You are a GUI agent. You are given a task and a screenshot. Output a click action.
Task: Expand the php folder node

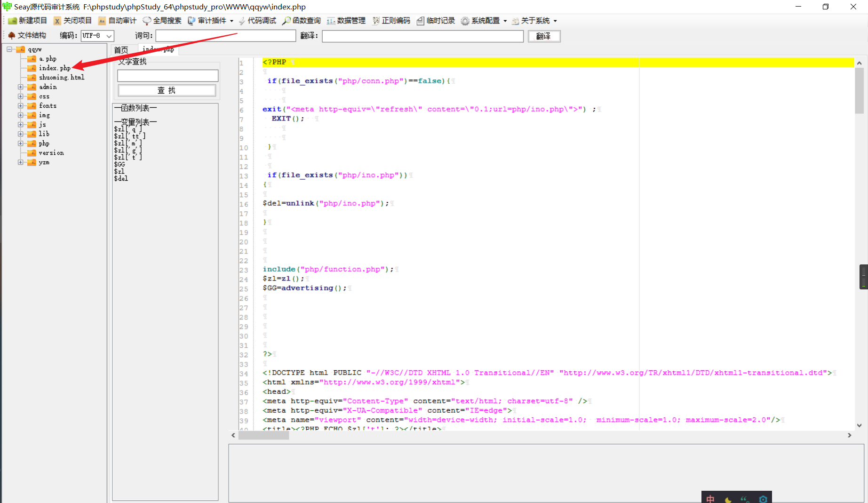click(20, 143)
